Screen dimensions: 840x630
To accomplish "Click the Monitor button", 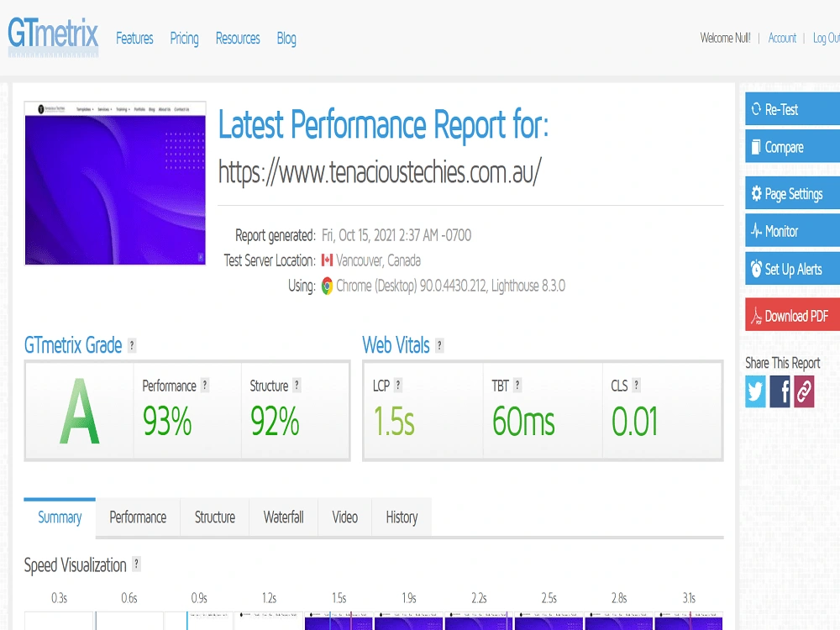I will [x=792, y=231].
